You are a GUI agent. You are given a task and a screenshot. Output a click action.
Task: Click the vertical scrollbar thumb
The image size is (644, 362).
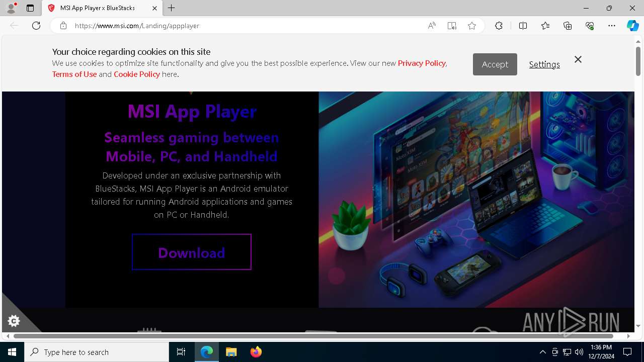click(x=638, y=60)
